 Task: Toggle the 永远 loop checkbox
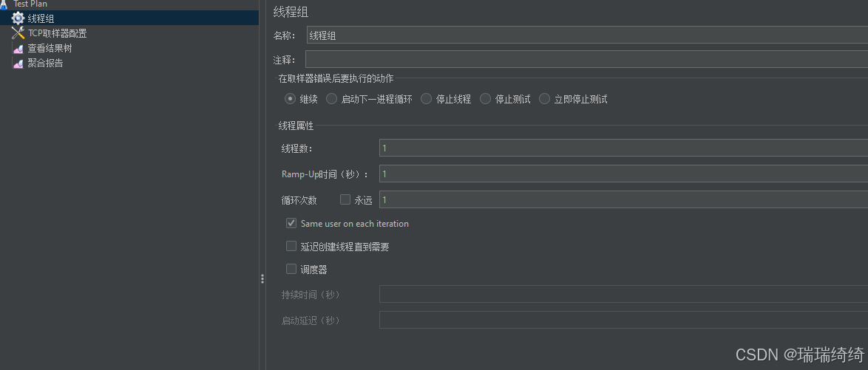(x=345, y=199)
